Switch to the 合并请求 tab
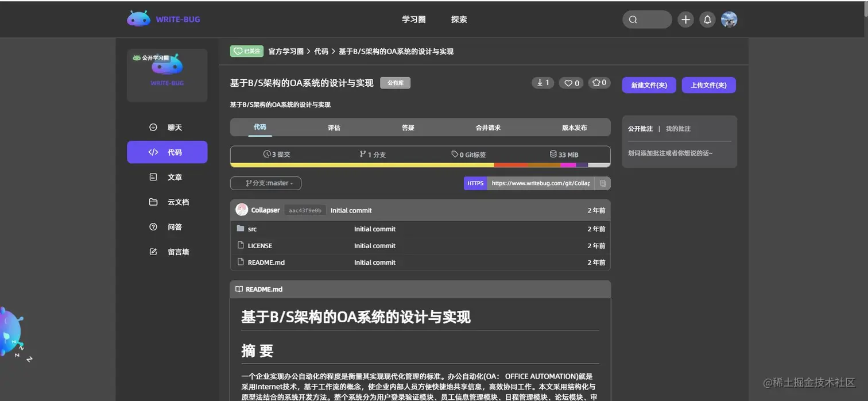Image resolution: width=868 pixels, height=401 pixels. click(488, 128)
